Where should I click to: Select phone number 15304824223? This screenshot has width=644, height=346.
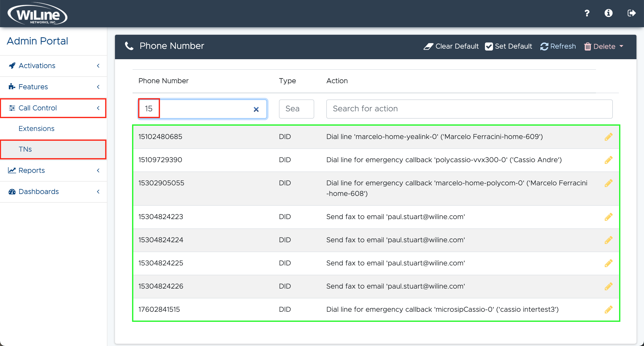pyautogui.click(x=161, y=217)
